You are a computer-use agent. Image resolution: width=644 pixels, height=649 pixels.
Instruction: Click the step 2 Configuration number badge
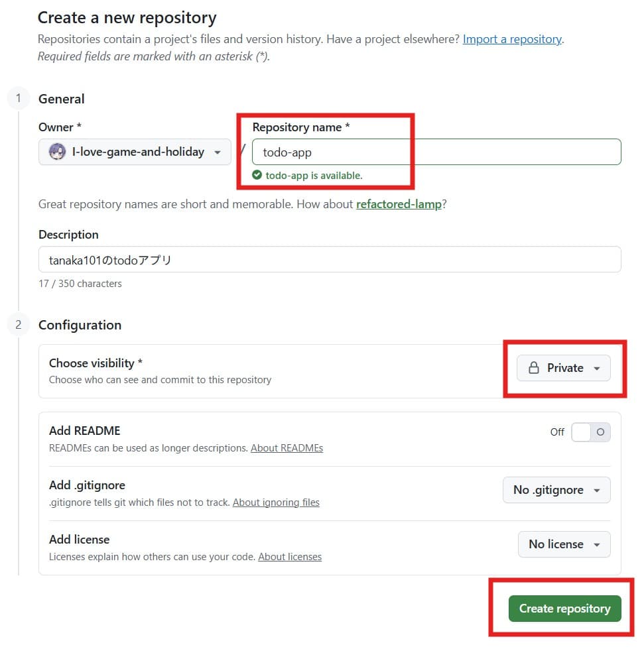pyautogui.click(x=19, y=325)
